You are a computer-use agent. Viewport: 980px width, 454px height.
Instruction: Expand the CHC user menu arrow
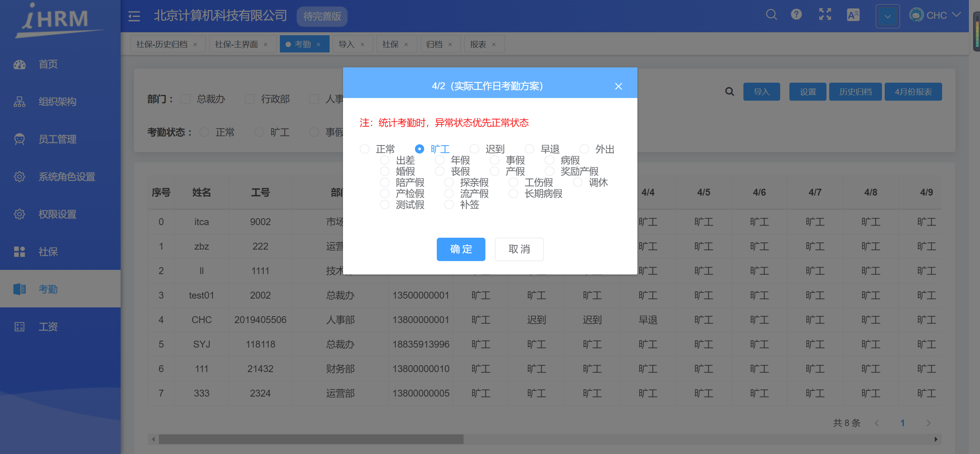click(956, 15)
